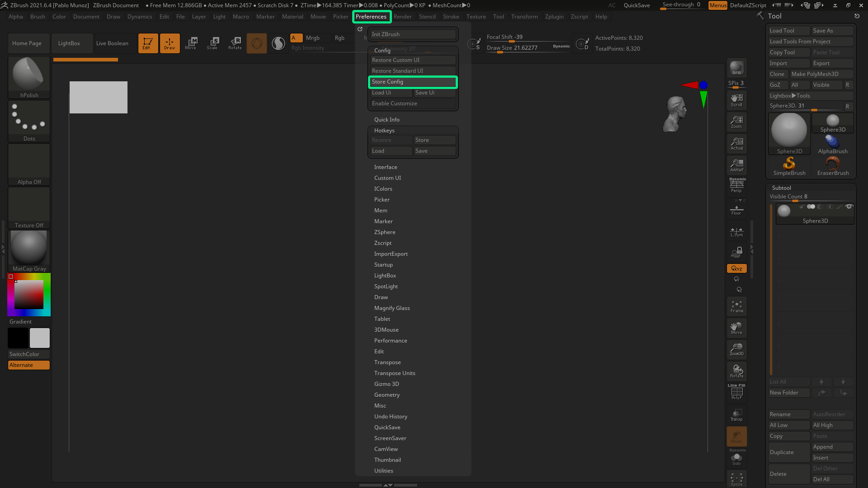The image size is (868, 488).
Task: Pick a color in the color picker
Action: 29,295
